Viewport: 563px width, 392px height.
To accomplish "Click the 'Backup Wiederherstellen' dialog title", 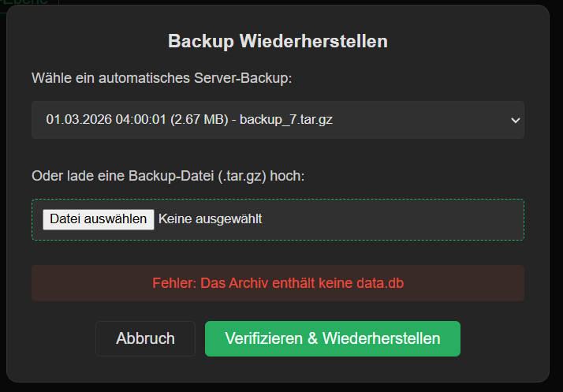I will [278, 41].
